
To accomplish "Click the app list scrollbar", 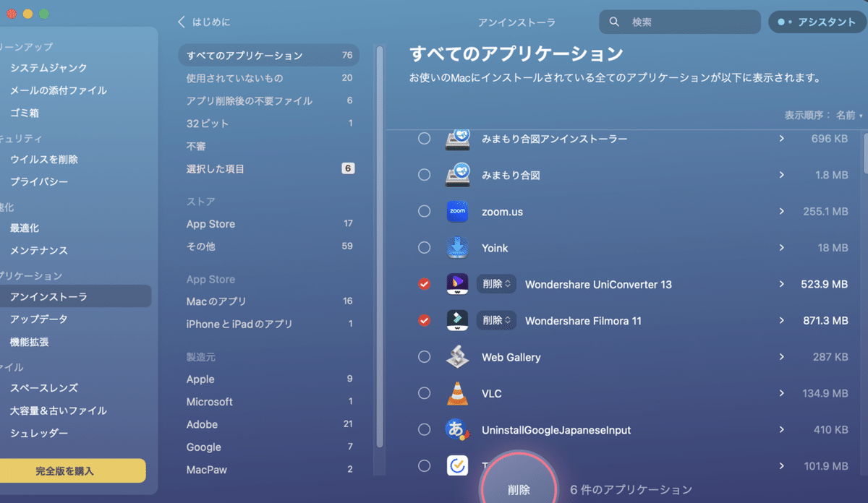I will (866, 152).
